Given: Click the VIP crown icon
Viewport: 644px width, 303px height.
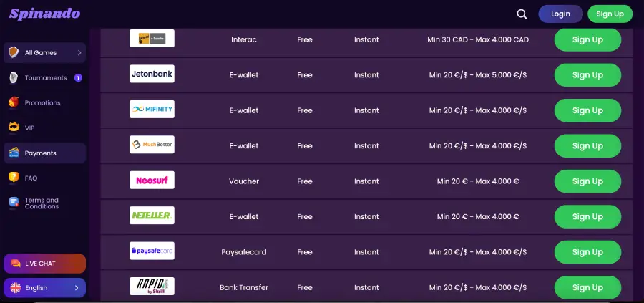Looking at the screenshot, I should tap(14, 128).
